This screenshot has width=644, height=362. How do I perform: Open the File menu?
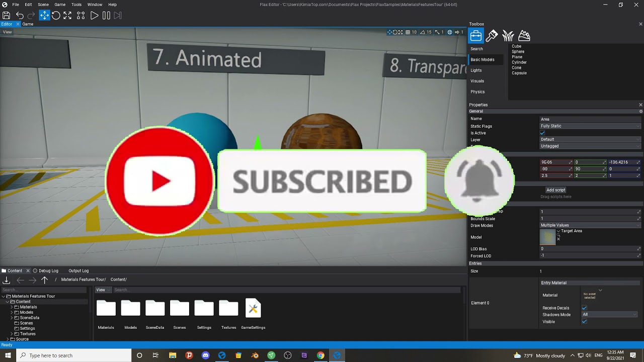pos(16,5)
